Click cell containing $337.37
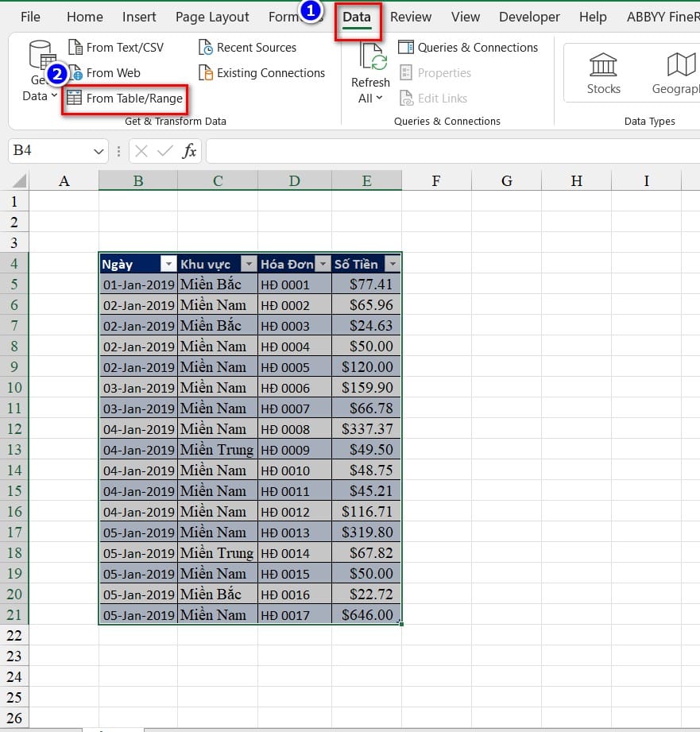 pyautogui.click(x=366, y=429)
